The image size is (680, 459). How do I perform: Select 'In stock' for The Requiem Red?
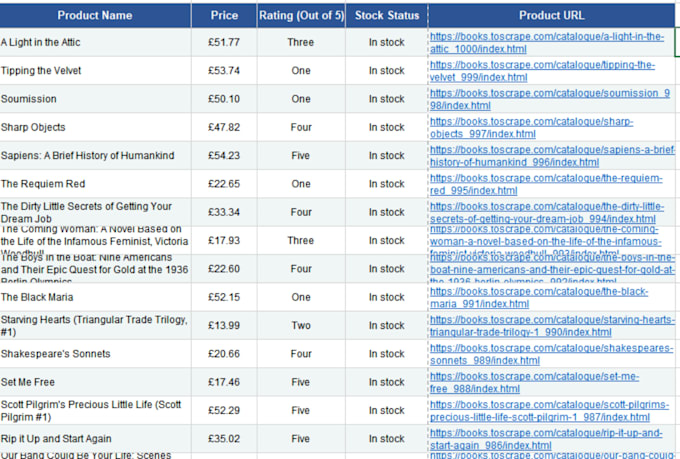(387, 184)
